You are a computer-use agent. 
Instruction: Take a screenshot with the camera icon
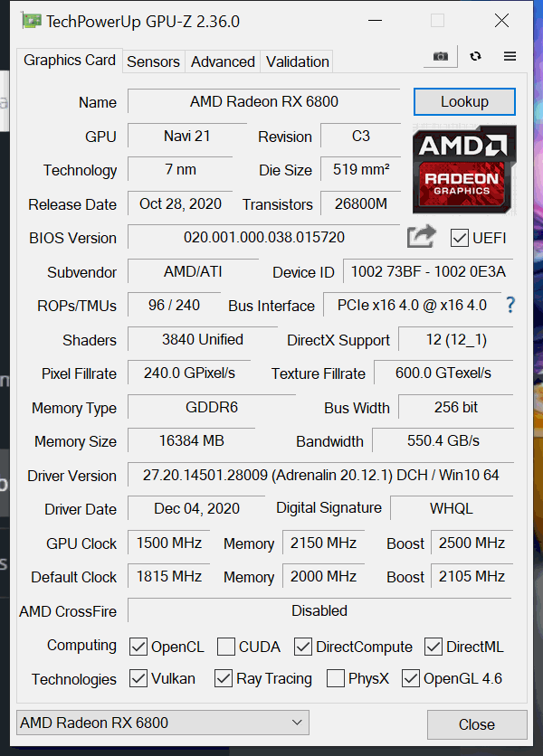click(x=440, y=56)
